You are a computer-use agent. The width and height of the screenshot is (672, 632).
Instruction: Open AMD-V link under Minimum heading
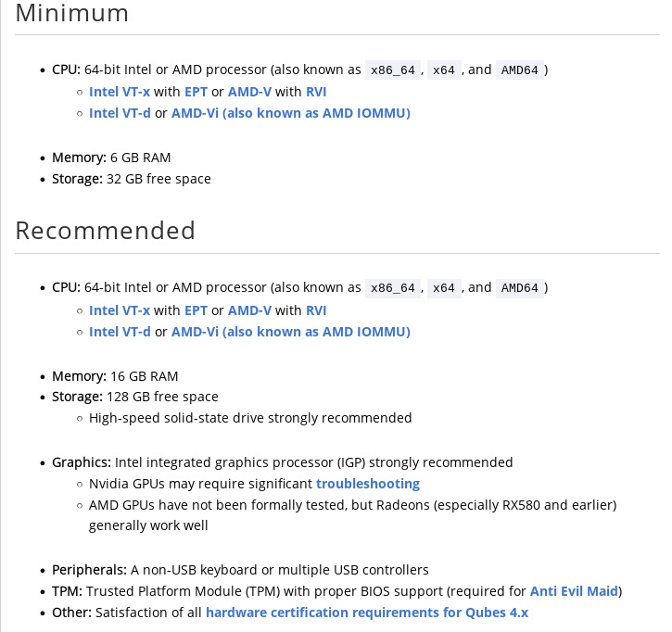(249, 92)
